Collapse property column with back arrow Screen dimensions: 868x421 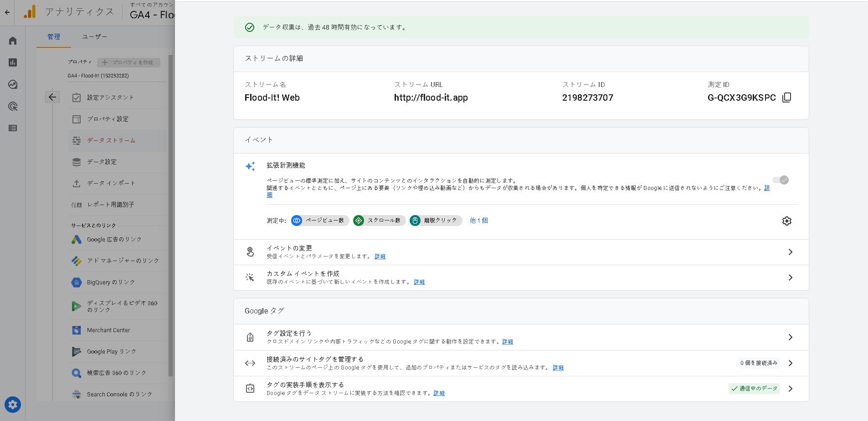pyautogui.click(x=52, y=97)
